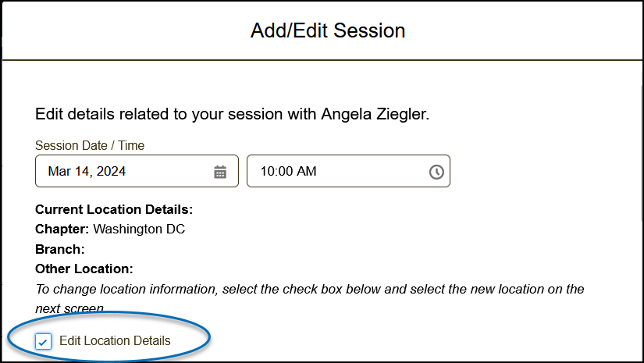644x363 pixels.
Task: Select the month Mar in date field
Action: click(x=59, y=171)
